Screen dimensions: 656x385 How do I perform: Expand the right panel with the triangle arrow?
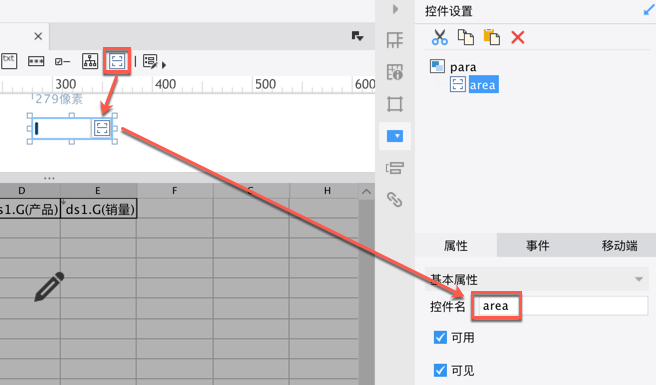point(395,9)
